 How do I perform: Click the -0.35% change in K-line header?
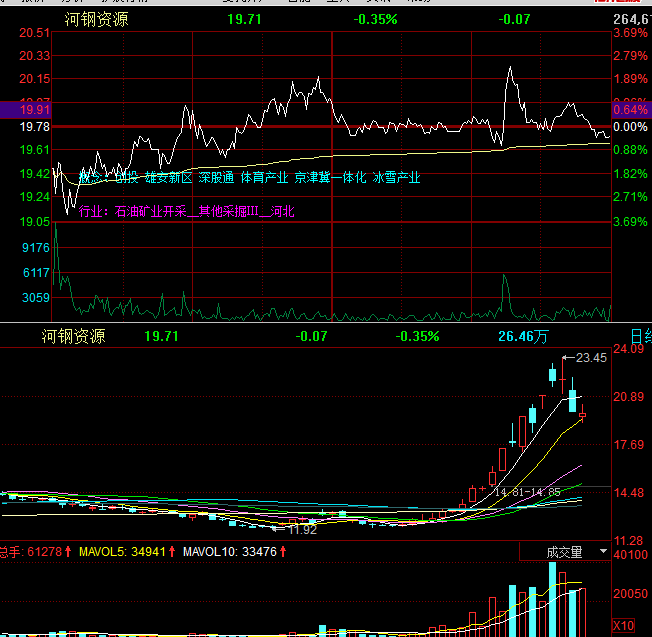click(x=417, y=336)
